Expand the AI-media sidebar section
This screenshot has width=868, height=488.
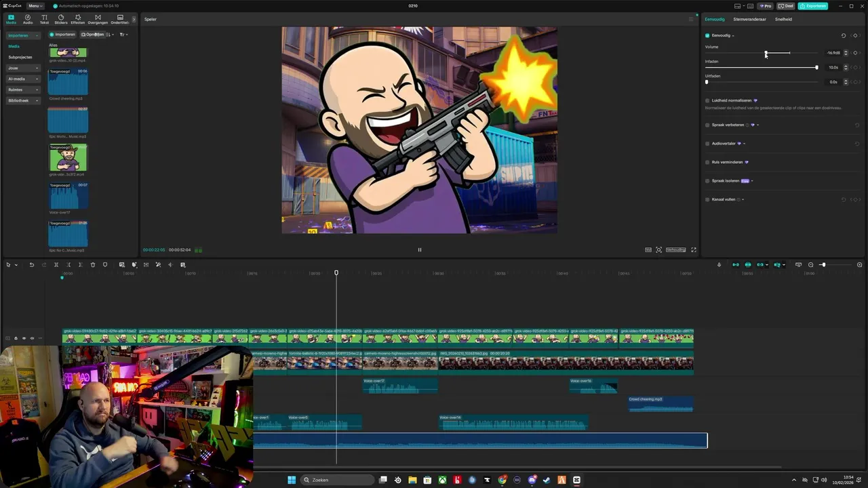(x=22, y=79)
